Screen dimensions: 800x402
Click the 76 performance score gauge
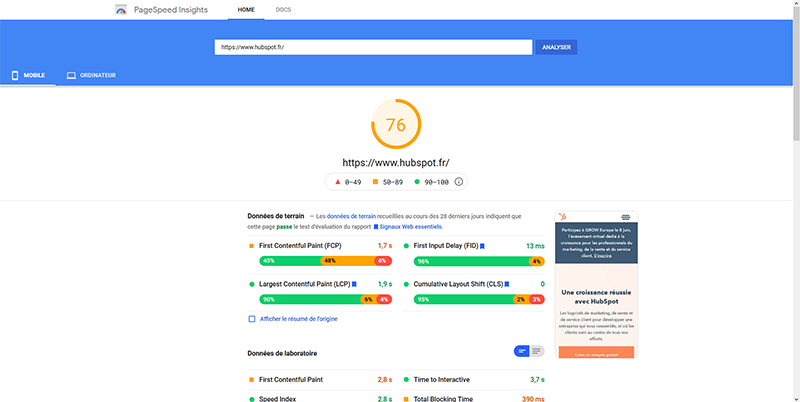(396, 124)
